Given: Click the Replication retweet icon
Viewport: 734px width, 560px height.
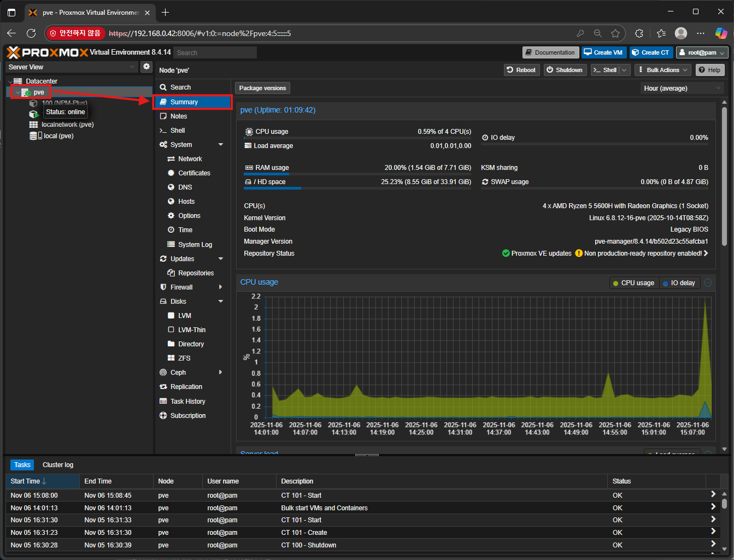Looking at the screenshot, I should (x=163, y=387).
